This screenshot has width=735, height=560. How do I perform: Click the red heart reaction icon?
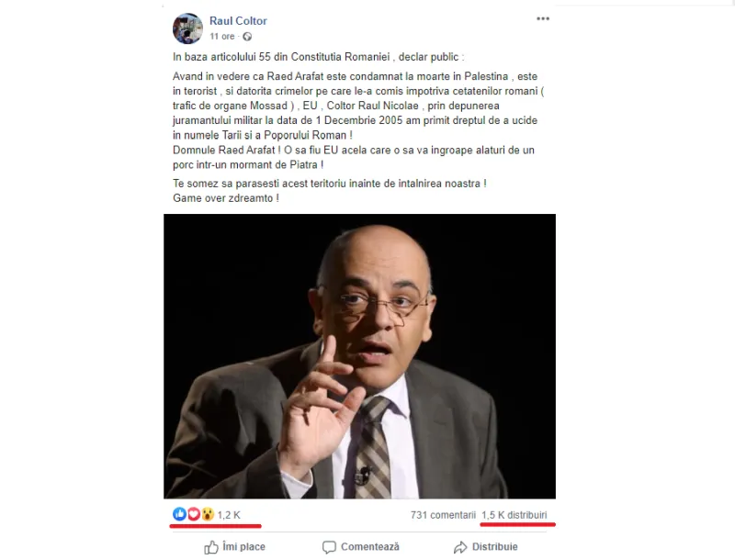tap(194, 515)
